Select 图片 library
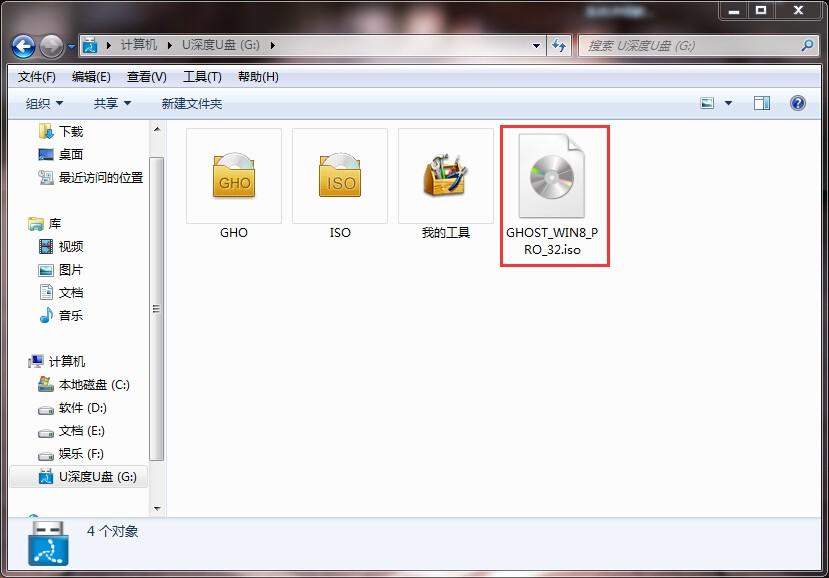The image size is (829, 578). [x=61, y=270]
